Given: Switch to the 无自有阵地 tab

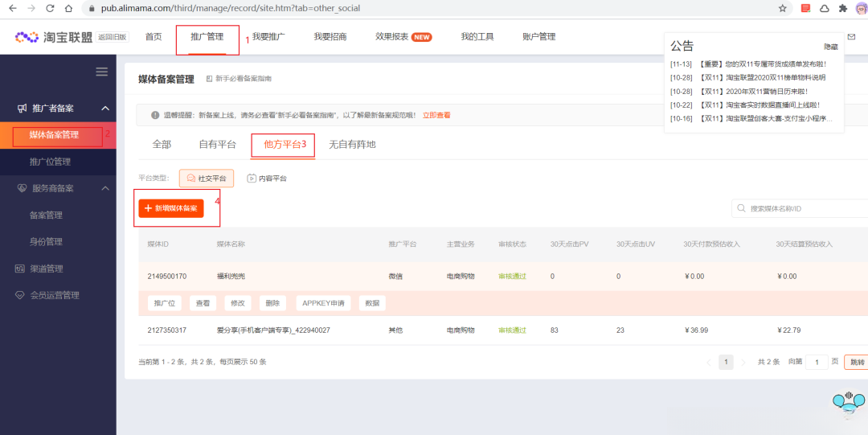Looking at the screenshot, I should tap(352, 145).
